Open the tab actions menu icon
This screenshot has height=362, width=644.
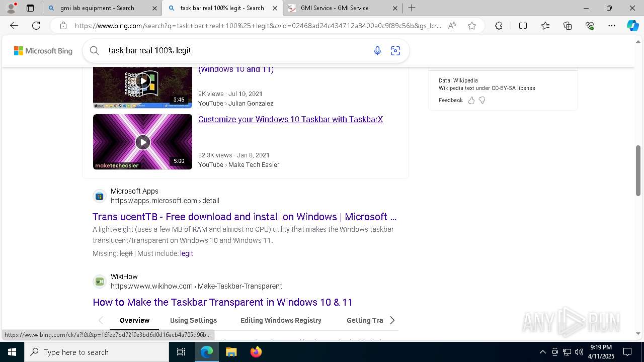30,8
